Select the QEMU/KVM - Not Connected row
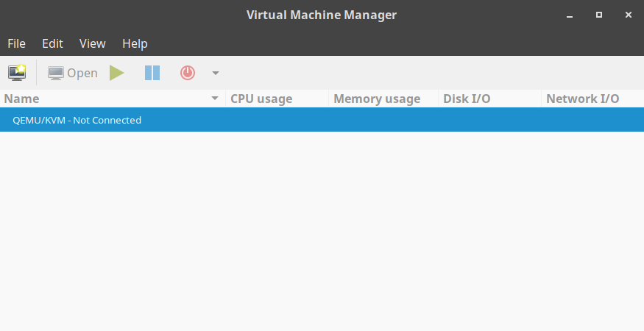Screen dimensions: 644x331 77,120
